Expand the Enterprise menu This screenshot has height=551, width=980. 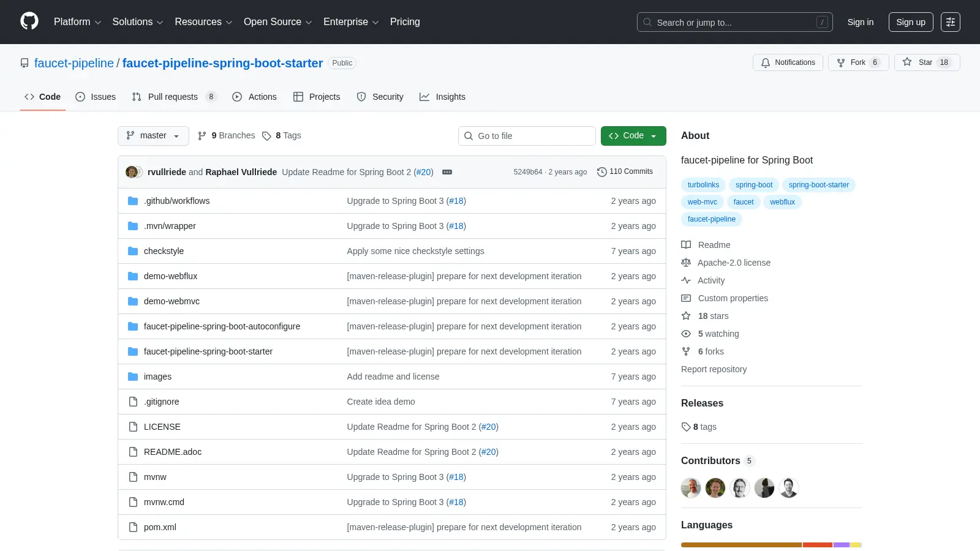coord(351,22)
